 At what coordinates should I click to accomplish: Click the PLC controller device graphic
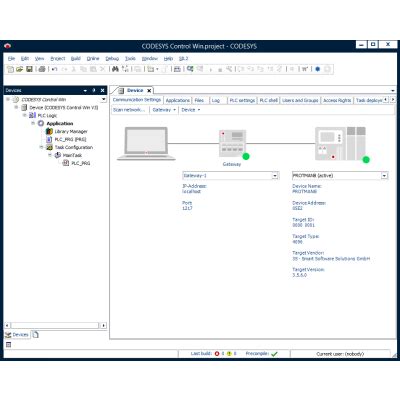click(x=340, y=144)
